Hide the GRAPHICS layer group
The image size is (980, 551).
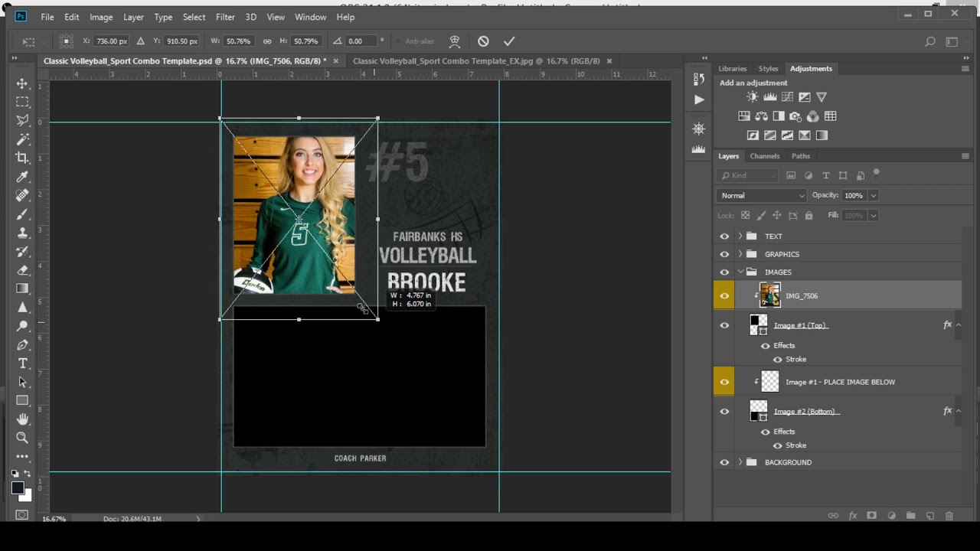[x=724, y=254]
